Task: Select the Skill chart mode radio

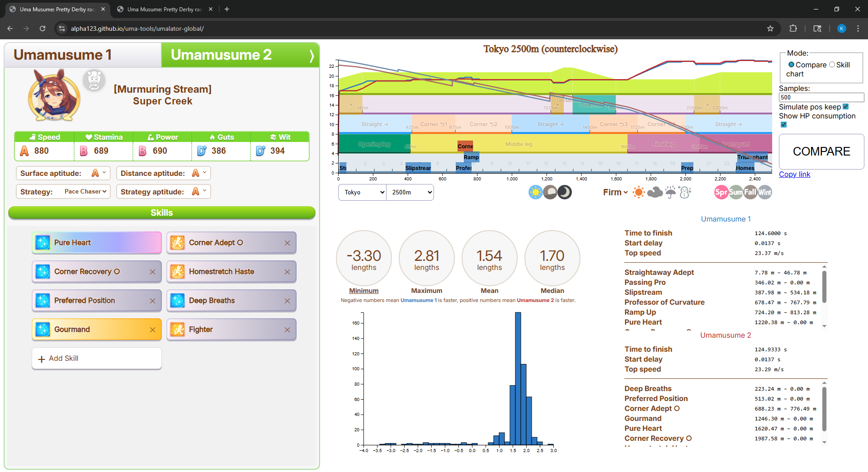Action: click(832, 65)
